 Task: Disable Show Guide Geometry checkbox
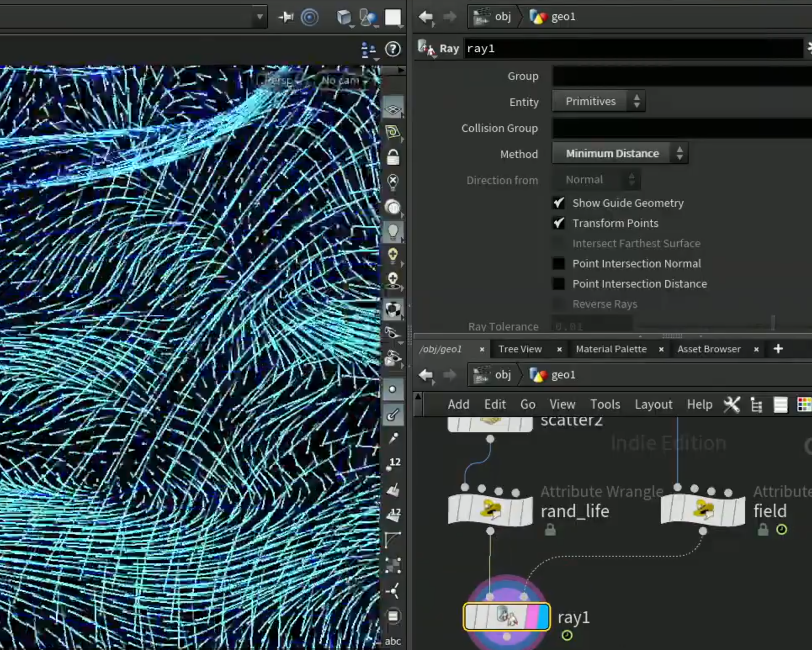pos(559,203)
